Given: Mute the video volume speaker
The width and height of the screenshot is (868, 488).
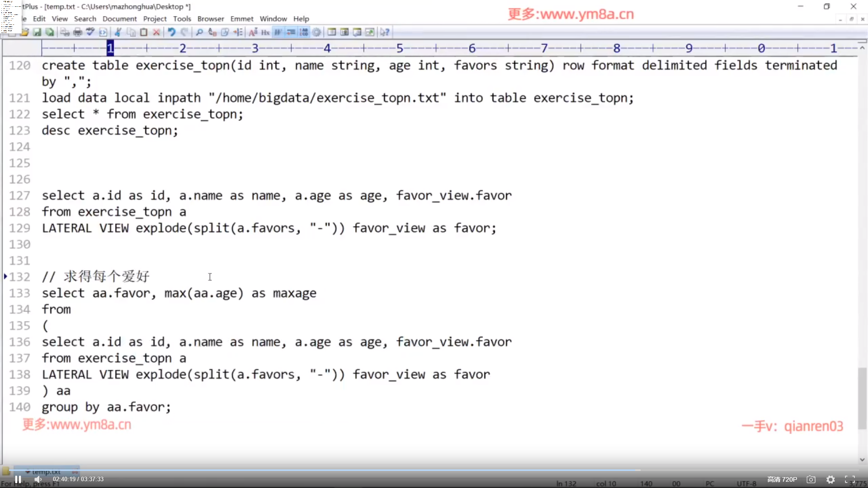Looking at the screenshot, I should (38, 479).
